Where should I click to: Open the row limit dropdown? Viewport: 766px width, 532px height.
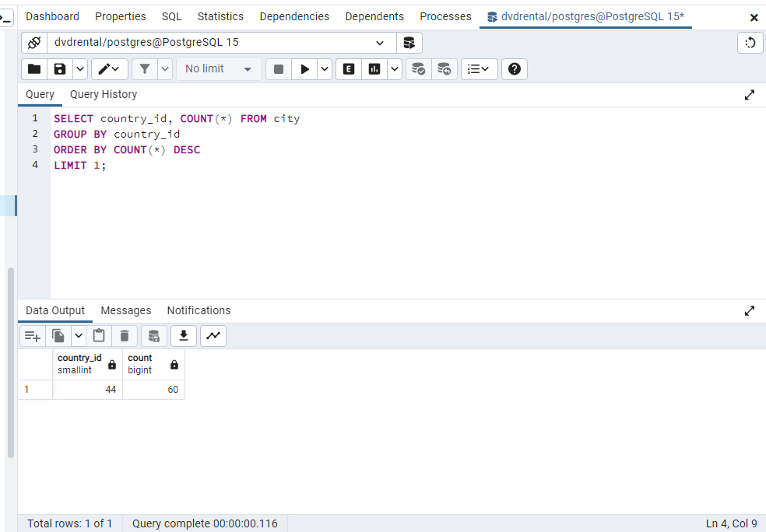[218, 68]
